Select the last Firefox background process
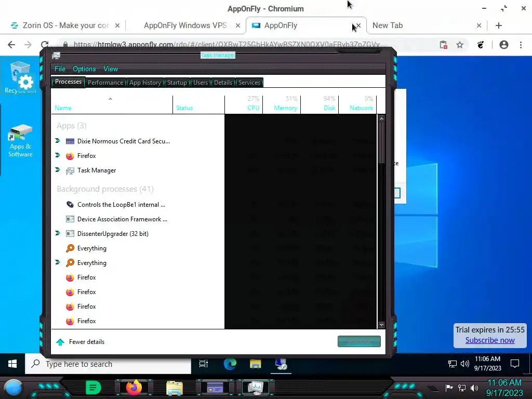Image resolution: width=532 pixels, height=399 pixels. tap(87, 321)
